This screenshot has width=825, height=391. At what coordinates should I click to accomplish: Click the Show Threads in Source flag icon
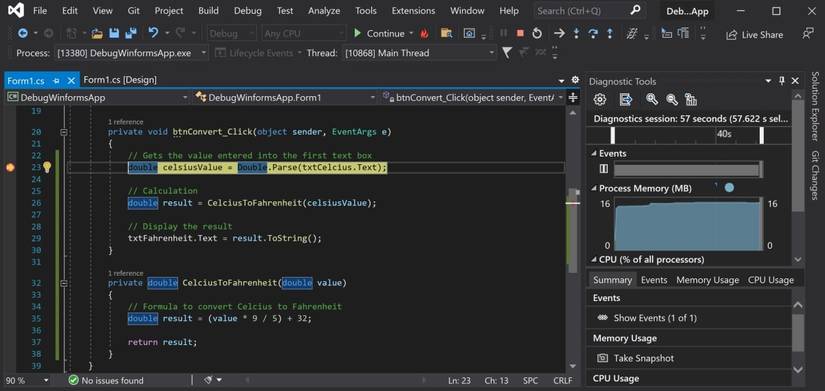click(507, 53)
